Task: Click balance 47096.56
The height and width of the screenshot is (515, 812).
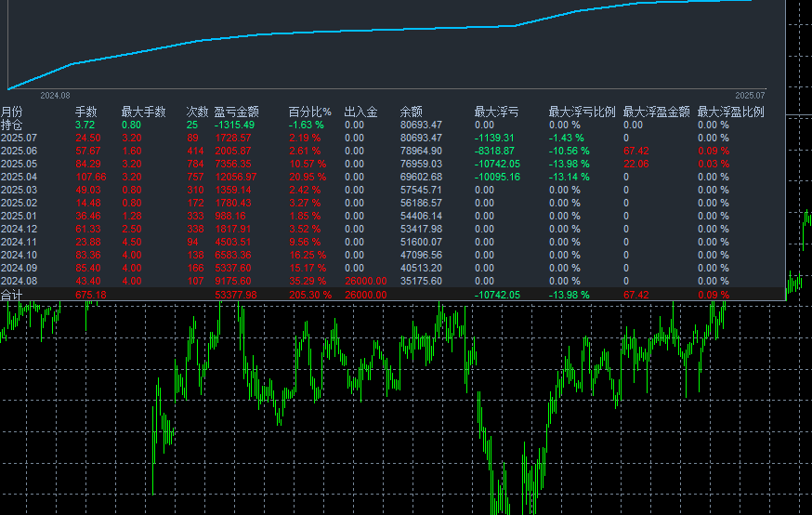Action: click(421, 255)
